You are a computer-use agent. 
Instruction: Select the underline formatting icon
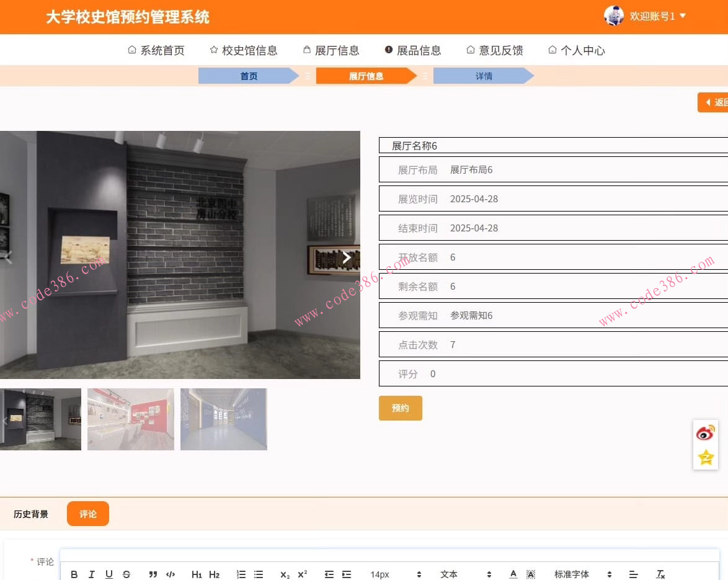(x=109, y=574)
